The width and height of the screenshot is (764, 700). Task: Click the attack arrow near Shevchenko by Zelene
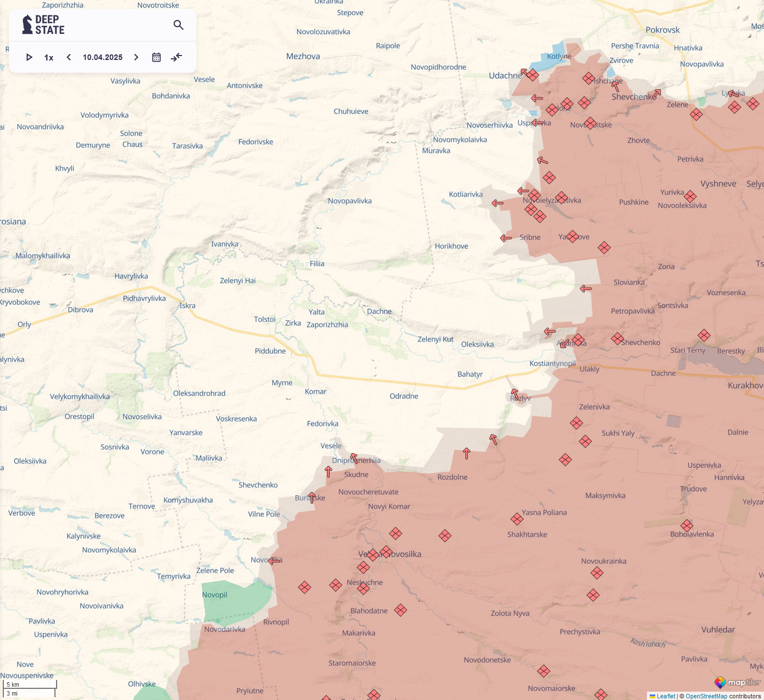(656, 94)
